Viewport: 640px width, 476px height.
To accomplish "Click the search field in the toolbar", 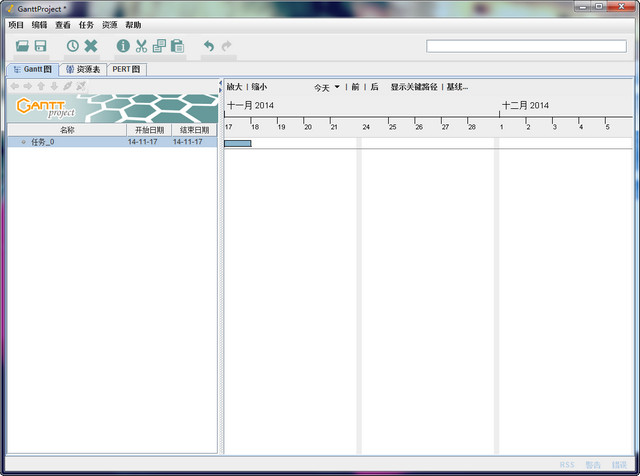I will pyautogui.click(x=526, y=46).
